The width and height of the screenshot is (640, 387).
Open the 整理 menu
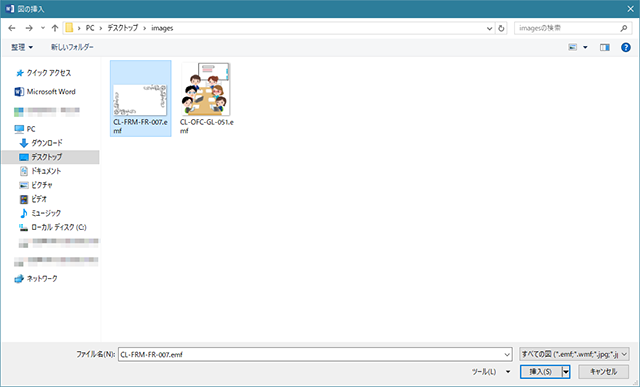click(22, 47)
